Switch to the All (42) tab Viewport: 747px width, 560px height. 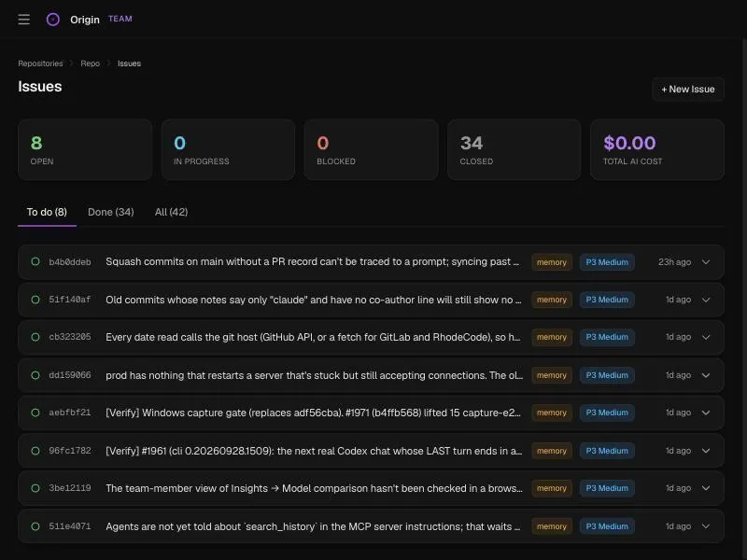click(172, 213)
